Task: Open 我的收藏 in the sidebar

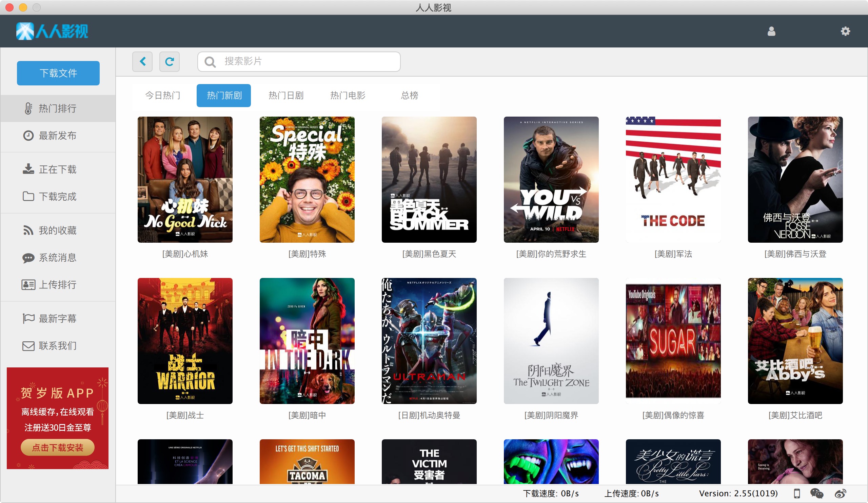Action: tap(58, 230)
